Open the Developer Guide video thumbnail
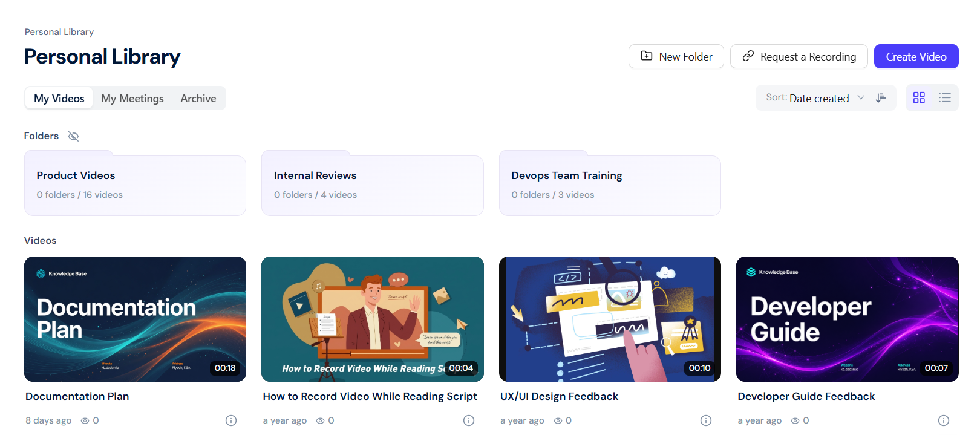980x435 pixels. pos(848,319)
